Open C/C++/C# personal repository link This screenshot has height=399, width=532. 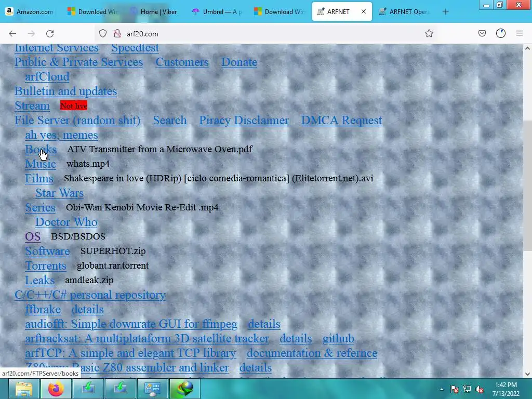(x=90, y=295)
